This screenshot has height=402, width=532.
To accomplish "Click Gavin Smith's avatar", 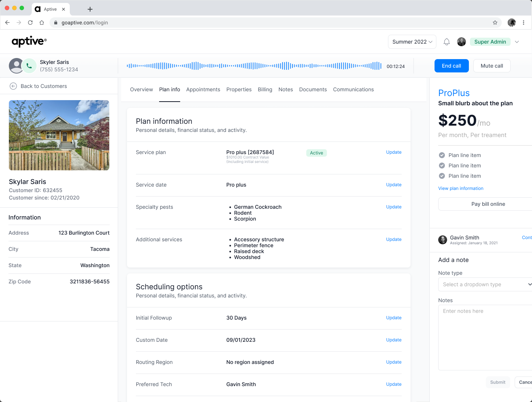I will click(x=443, y=240).
